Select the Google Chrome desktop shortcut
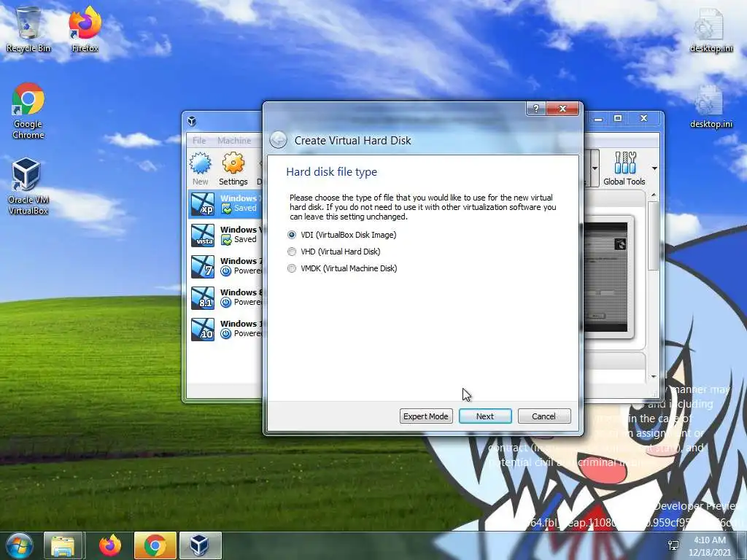The width and height of the screenshot is (747, 560). [x=28, y=111]
